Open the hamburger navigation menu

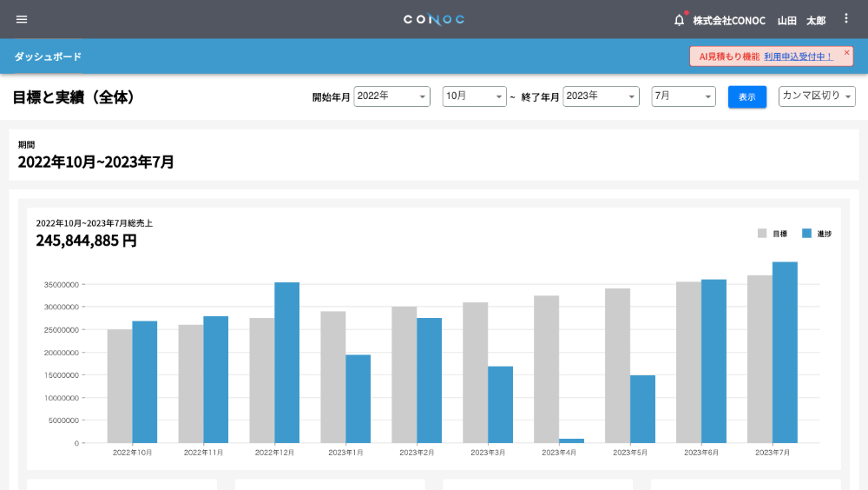click(22, 19)
